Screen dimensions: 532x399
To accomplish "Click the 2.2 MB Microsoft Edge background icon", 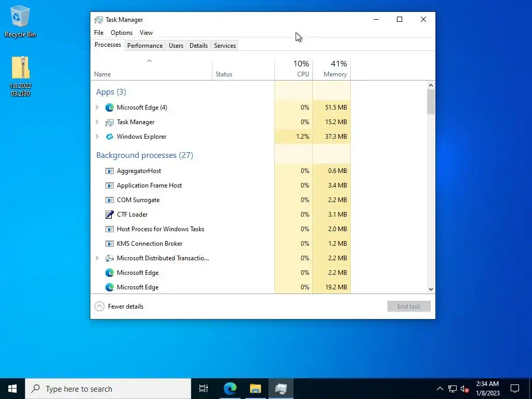I will click(109, 273).
